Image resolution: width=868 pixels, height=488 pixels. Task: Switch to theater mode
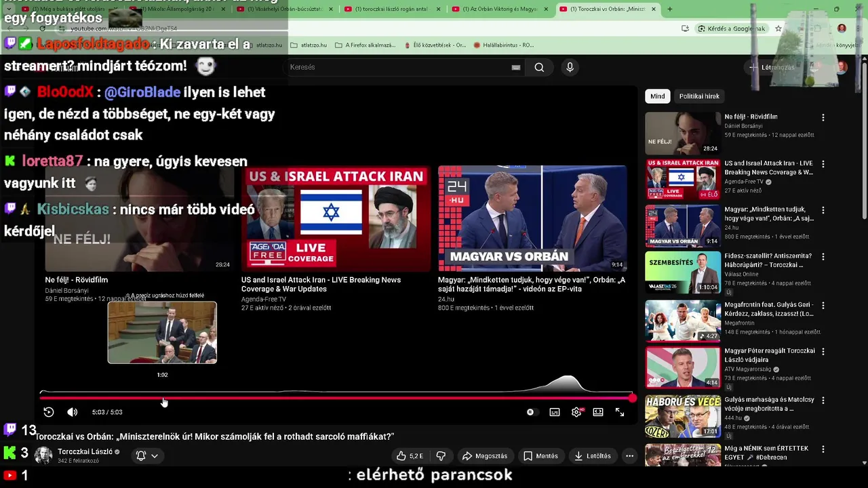click(598, 412)
